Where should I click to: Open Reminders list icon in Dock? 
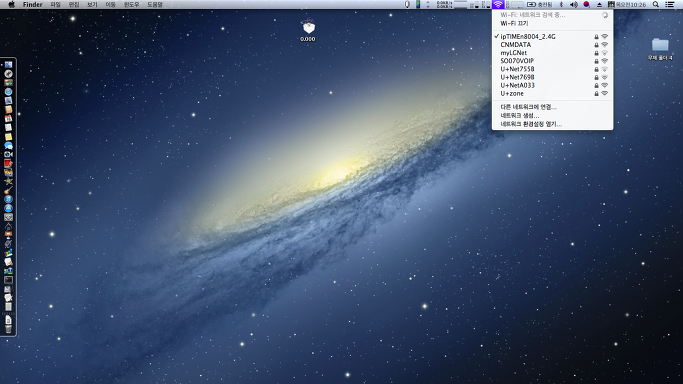pyautogui.click(x=8, y=128)
